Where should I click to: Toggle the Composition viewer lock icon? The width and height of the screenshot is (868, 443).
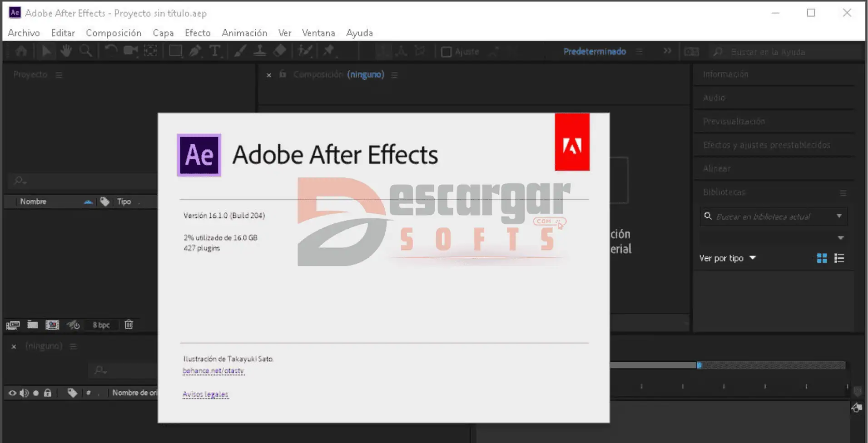click(x=283, y=74)
